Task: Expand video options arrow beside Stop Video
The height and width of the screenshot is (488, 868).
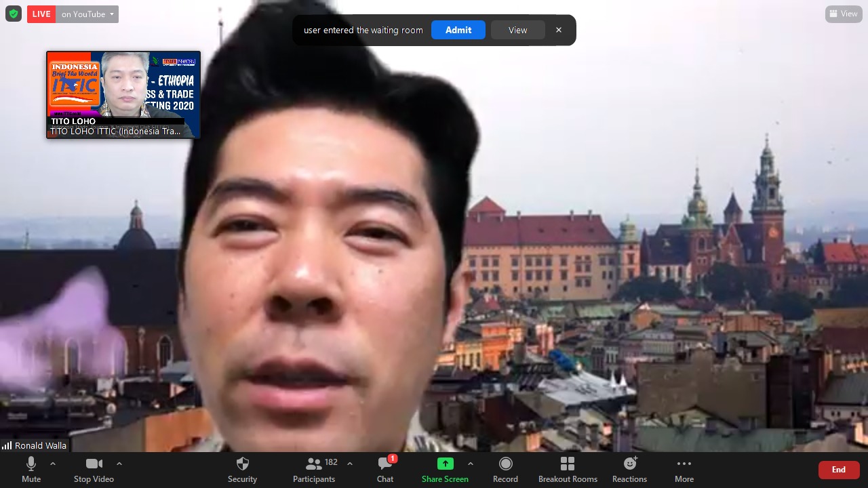Action: click(x=119, y=464)
